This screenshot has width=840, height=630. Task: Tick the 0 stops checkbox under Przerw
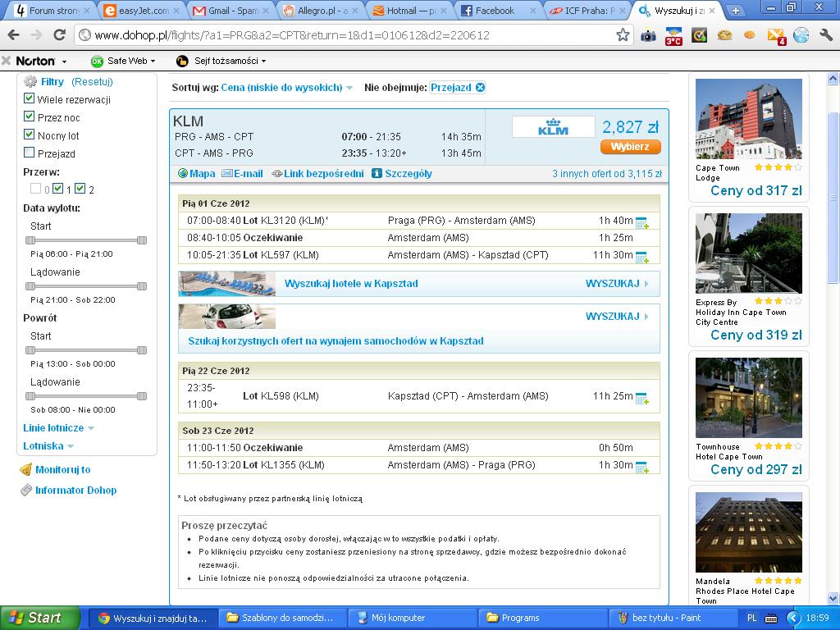(36, 188)
